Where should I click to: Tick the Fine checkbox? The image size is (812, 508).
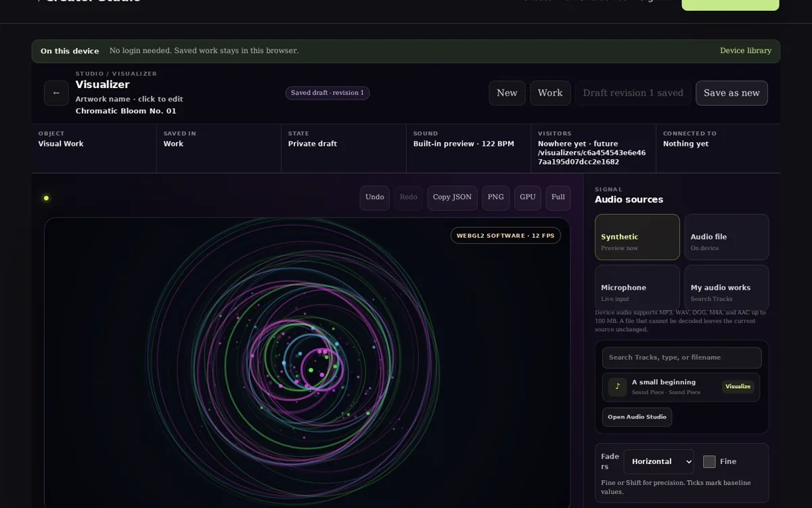point(709,461)
